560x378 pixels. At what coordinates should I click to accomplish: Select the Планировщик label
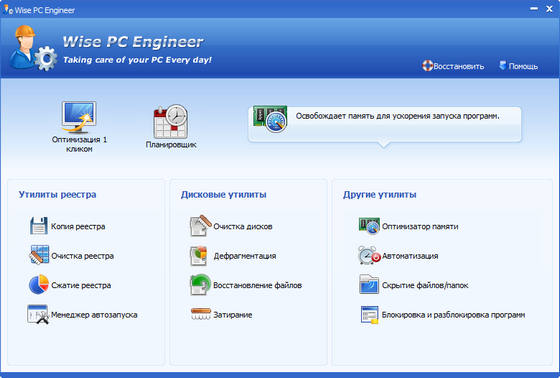(171, 145)
